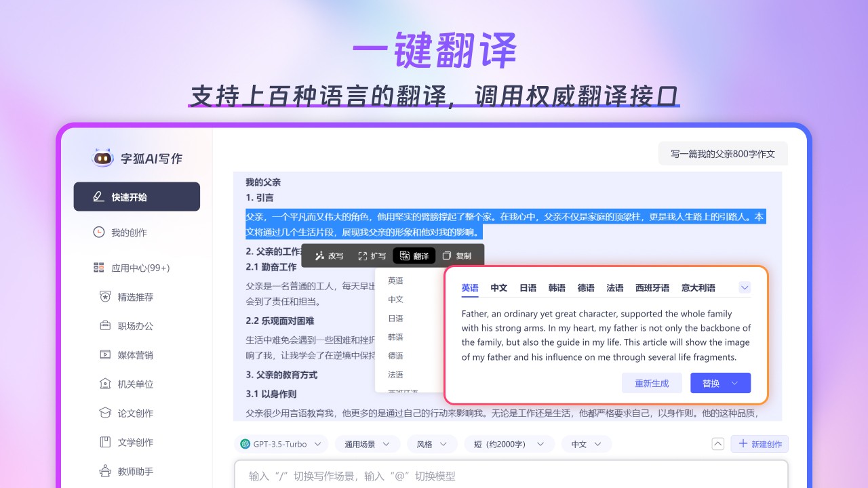Open the 短（约2000字）length dropdown
868x488 pixels.
[x=509, y=444]
